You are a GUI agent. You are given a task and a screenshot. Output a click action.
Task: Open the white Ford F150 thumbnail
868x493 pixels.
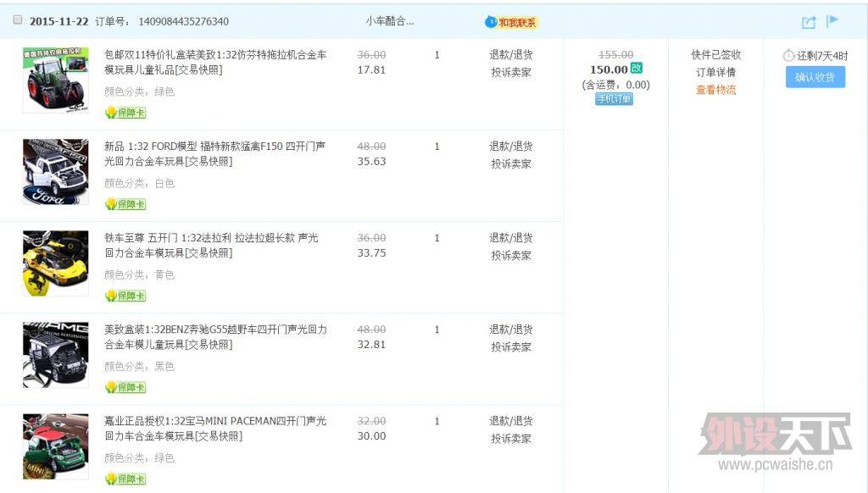pos(55,171)
